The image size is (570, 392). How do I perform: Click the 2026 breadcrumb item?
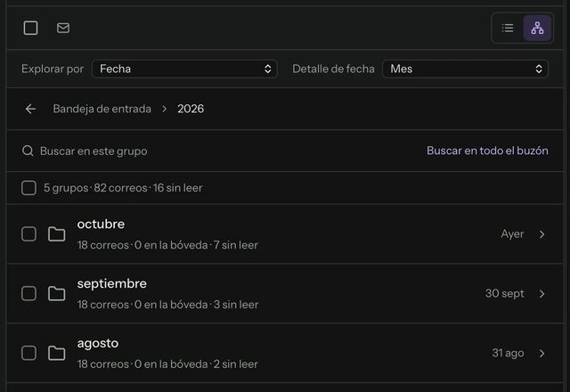click(x=191, y=109)
